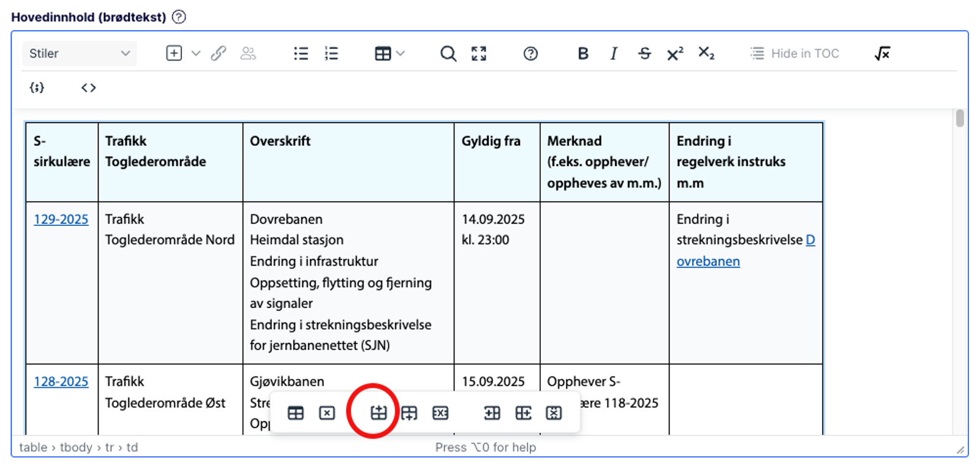The image size is (980, 474).
Task: Open find and replace search
Action: pyautogui.click(x=448, y=54)
